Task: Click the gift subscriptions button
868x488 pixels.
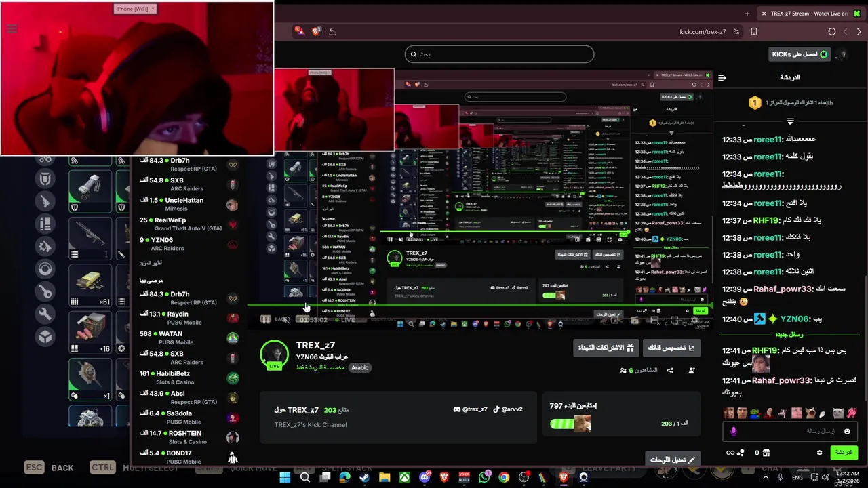Action: click(606, 348)
